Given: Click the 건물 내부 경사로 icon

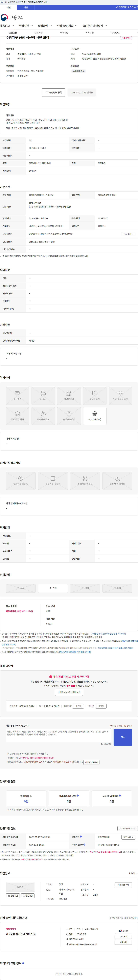Looking at the screenshot, I should 117,481.
